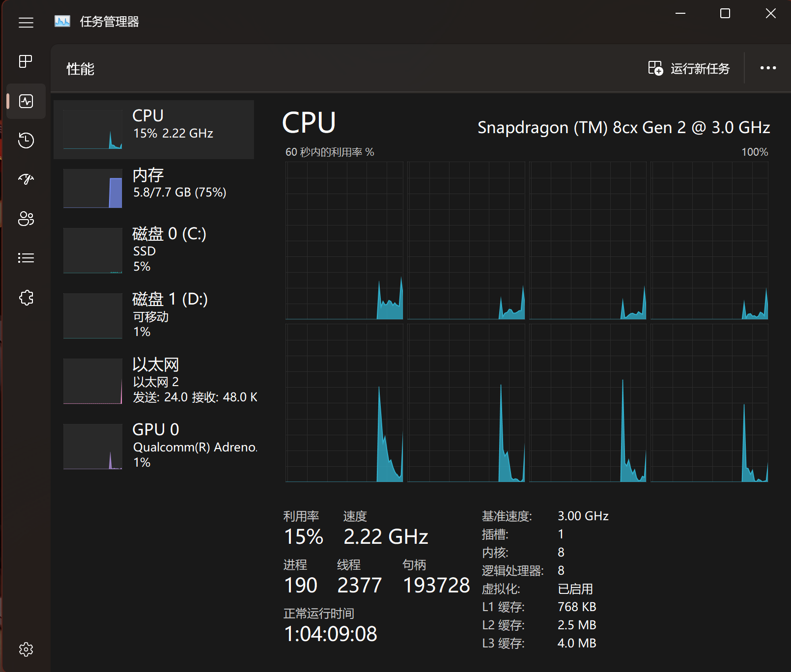Click the GPU 0 mini graph thumbnail

93,447
